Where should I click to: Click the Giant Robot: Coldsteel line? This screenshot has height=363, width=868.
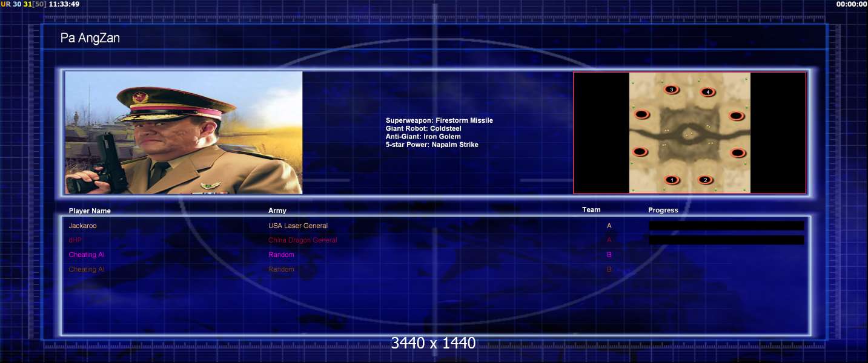pyautogui.click(x=423, y=128)
